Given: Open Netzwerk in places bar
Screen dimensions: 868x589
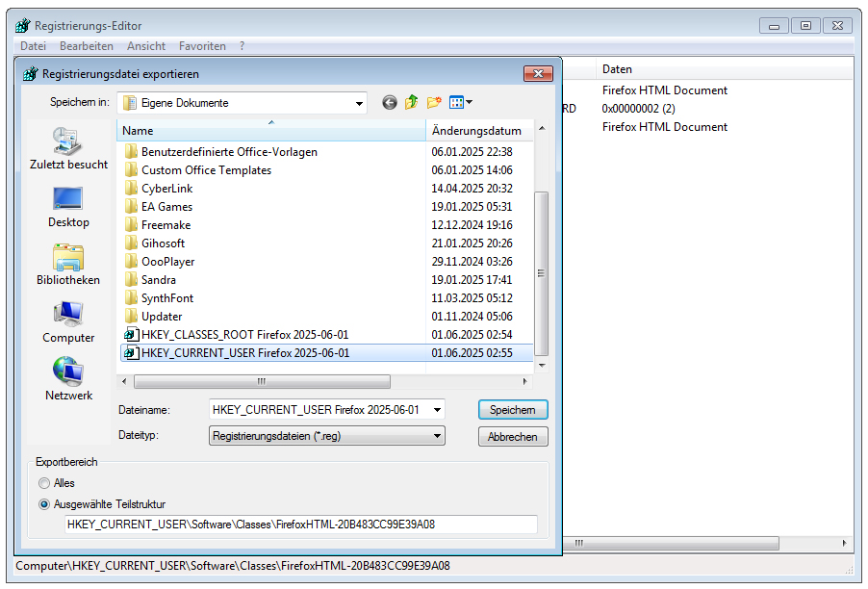Looking at the screenshot, I should (67, 380).
